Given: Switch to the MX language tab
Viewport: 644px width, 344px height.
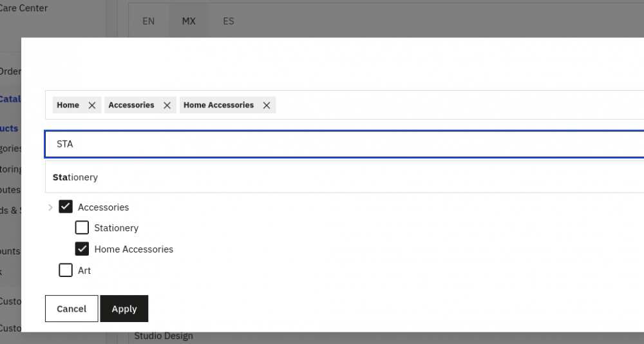Looking at the screenshot, I should pyautogui.click(x=188, y=21).
